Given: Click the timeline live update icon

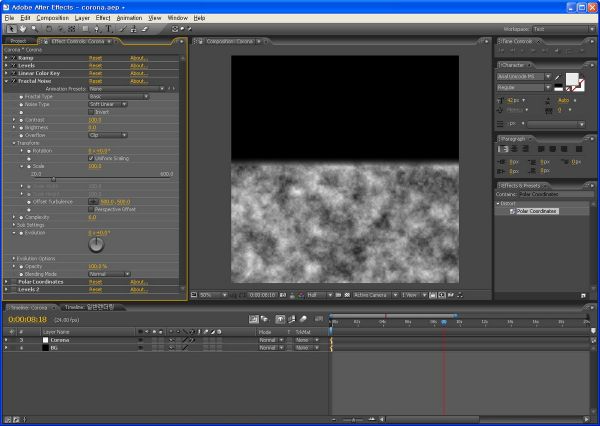Looking at the screenshot, I should point(253,319).
